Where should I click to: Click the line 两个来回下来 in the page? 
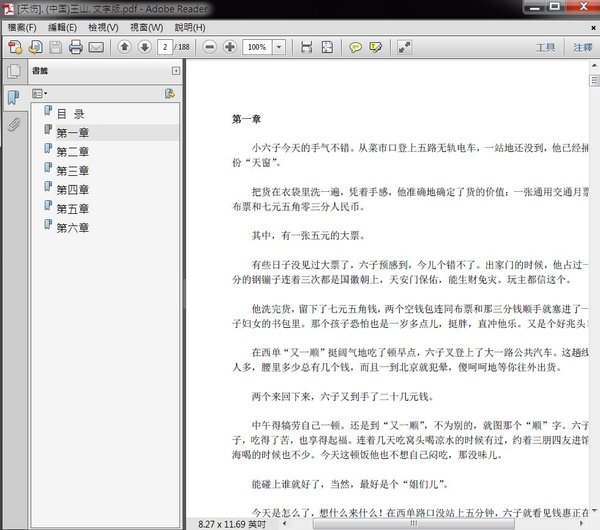tap(343, 396)
